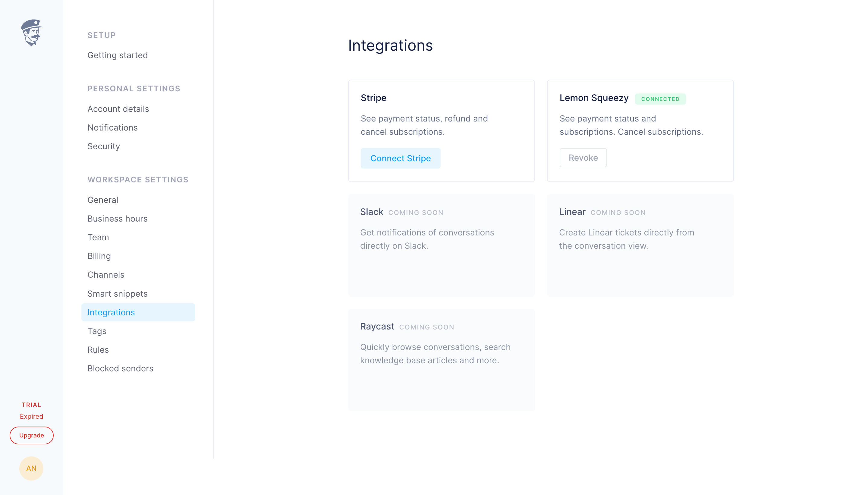Click the Slack coming soon card
868x495 pixels.
[x=441, y=245]
